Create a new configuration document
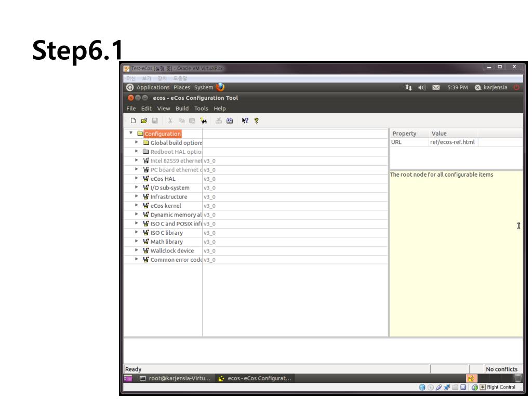 pos(133,121)
